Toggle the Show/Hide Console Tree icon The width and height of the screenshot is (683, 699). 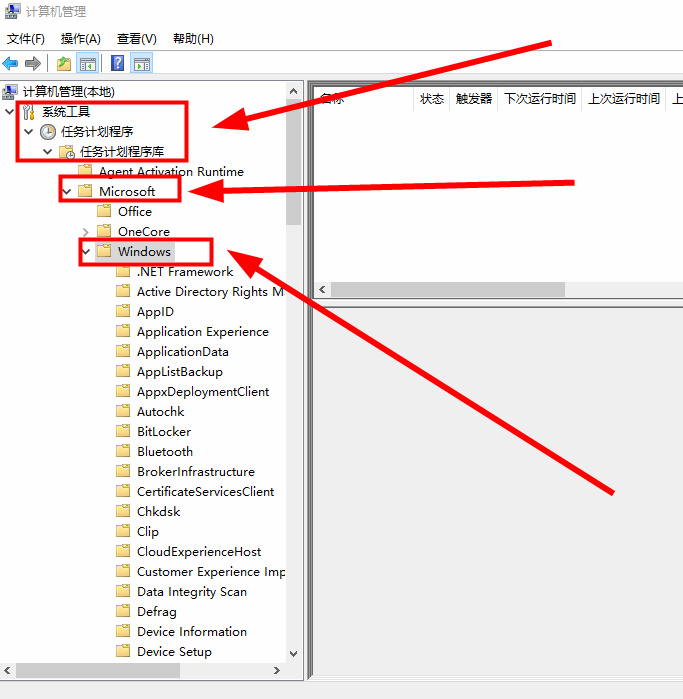coord(88,64)
